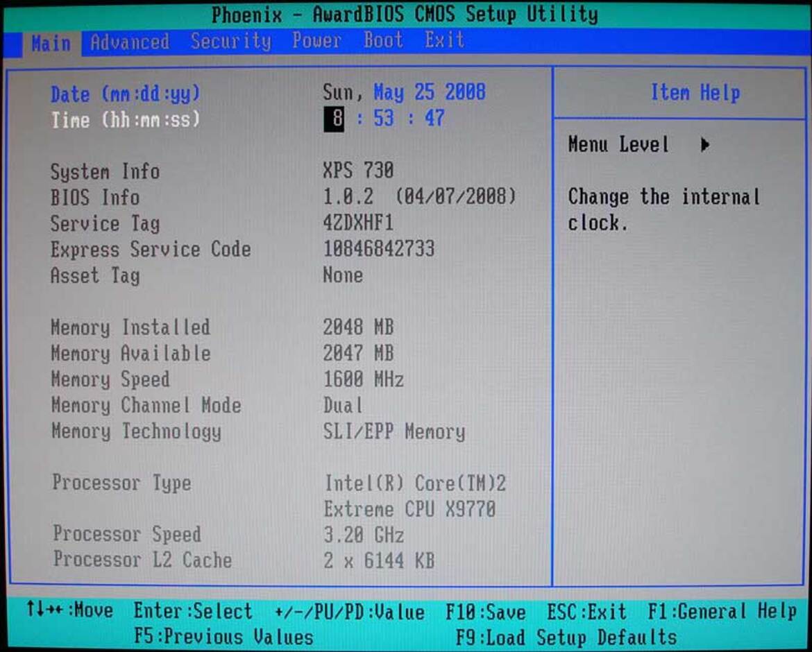Select the minutes value 53
The height and width of the screenshot is (652, 812).
(384, 119)
